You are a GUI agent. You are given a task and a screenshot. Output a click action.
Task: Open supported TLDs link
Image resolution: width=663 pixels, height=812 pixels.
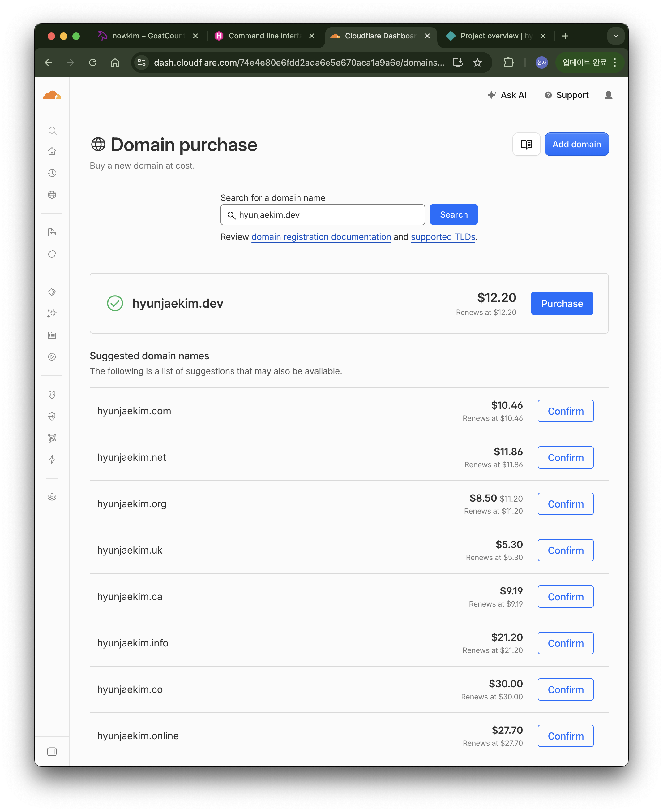443,237
